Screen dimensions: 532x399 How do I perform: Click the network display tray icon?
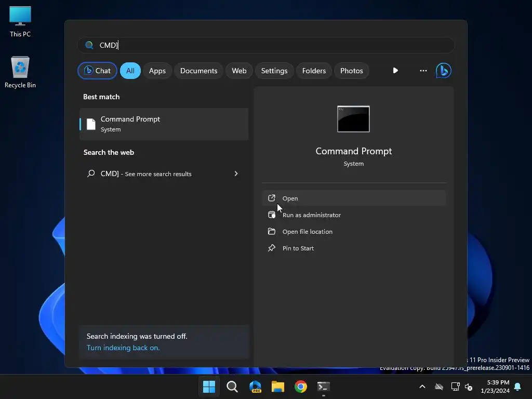coord(455,387)
